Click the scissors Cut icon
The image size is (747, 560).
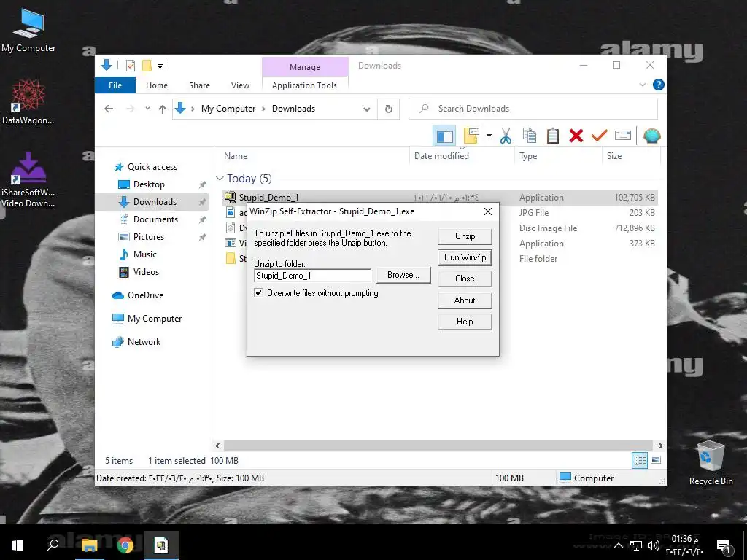[506, 136]
